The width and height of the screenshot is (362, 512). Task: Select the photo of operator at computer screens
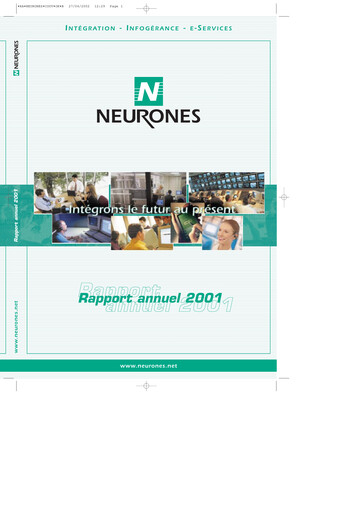82,228
